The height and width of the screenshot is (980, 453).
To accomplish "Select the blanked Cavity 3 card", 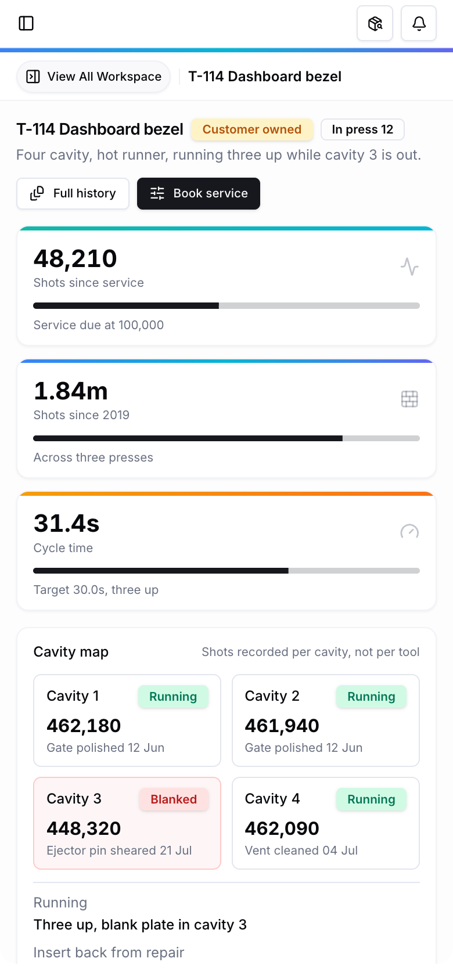I will [x=127, y=823].
